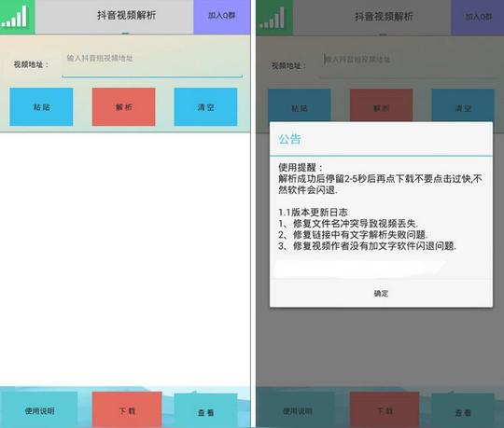Open 使用说明 in left screen bottom bar
504x428 pixels.
[39, 410]
